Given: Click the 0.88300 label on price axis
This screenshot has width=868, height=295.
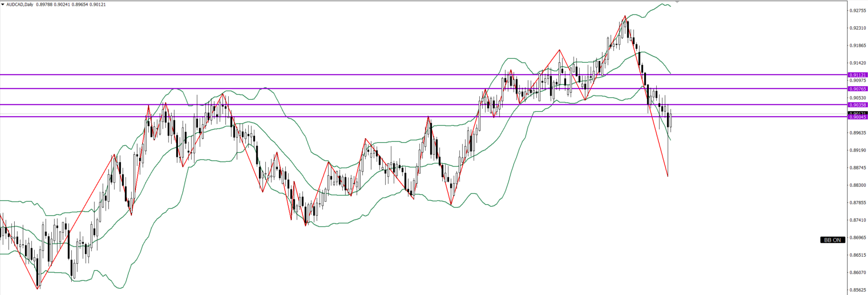Looking at the screenshot, I should 857,185.
